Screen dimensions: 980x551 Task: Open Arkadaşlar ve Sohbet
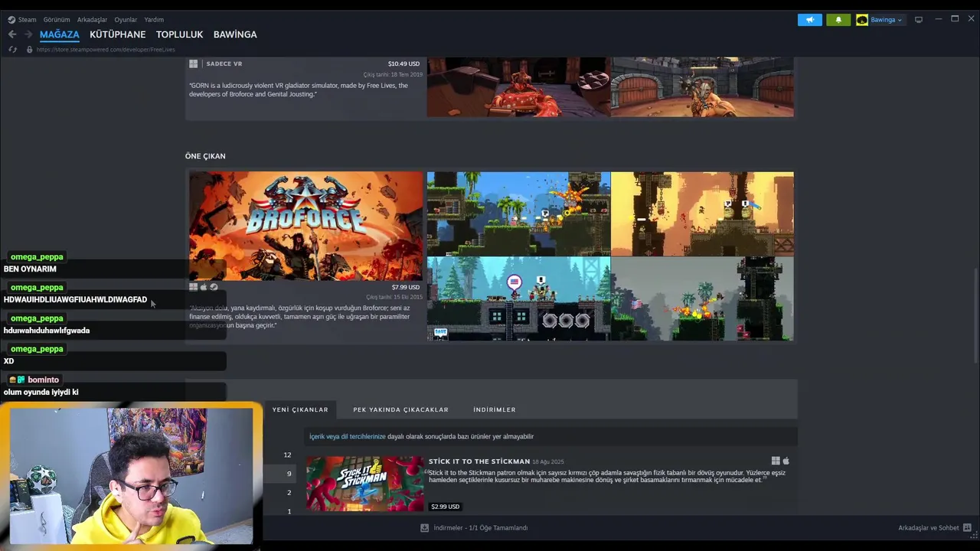click(928, 528)
